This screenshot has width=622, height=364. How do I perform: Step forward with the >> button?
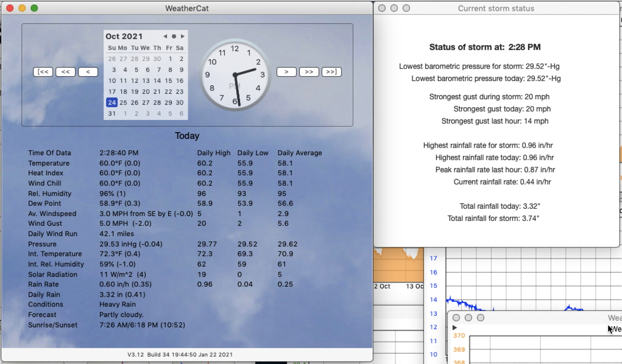coord(309,72)
